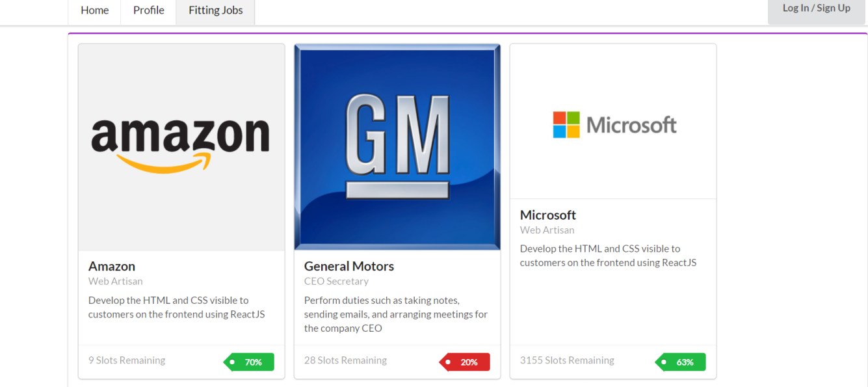Click the green 70% match tag
Screen dimensions: 868x387
point(249,362)
